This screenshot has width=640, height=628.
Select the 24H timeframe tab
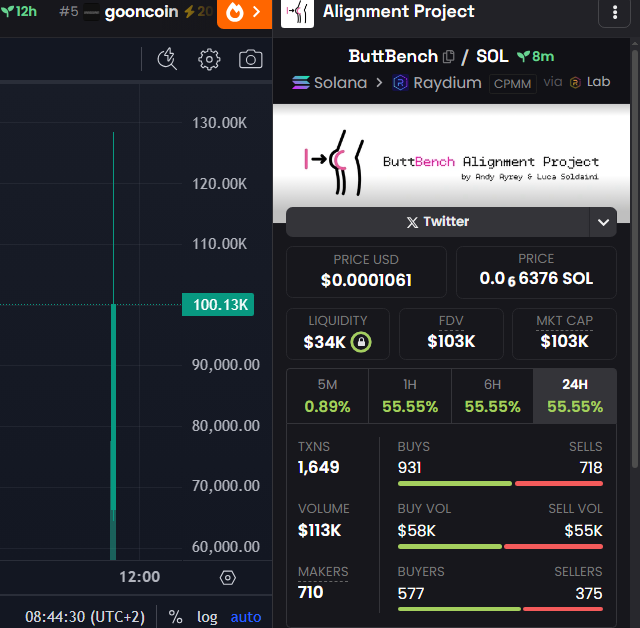tap(575, 396)
